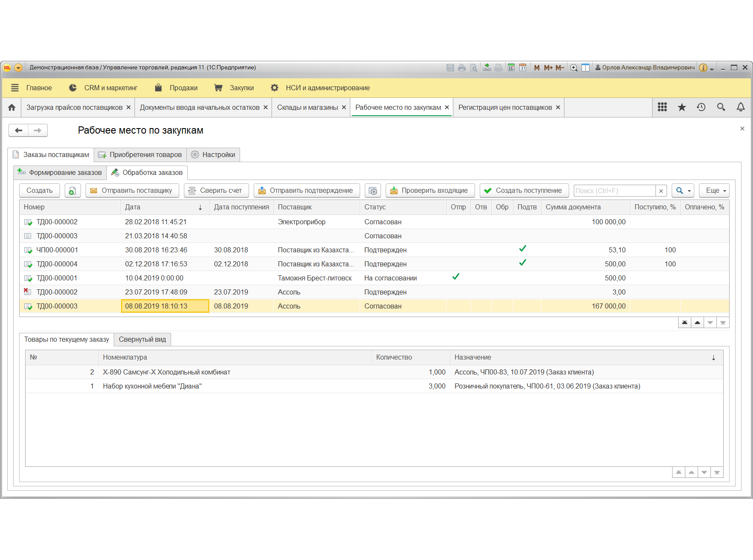
Task: Jump to last row in orders list
Action: pyautogui.click(x=723, y=323)
